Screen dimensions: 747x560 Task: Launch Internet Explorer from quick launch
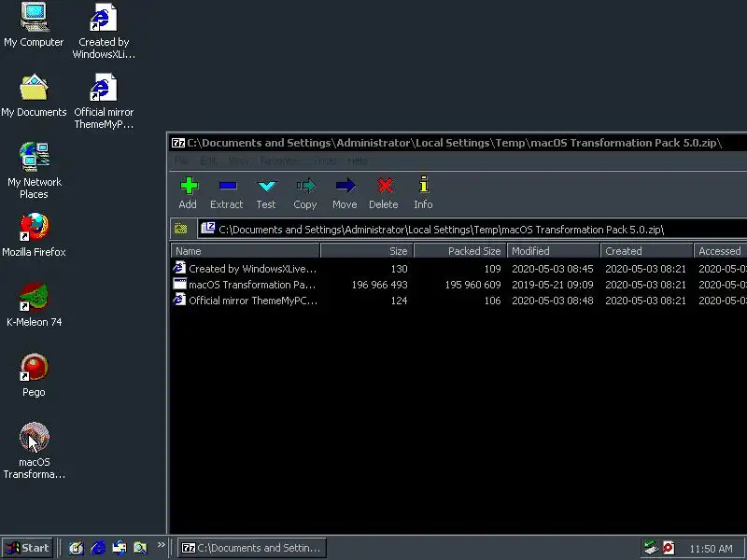click(98, 548)
